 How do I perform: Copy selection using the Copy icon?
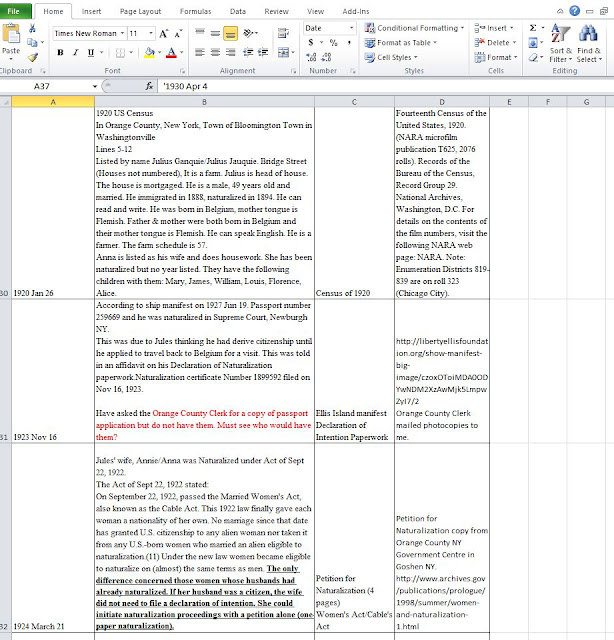coord(32,42)
